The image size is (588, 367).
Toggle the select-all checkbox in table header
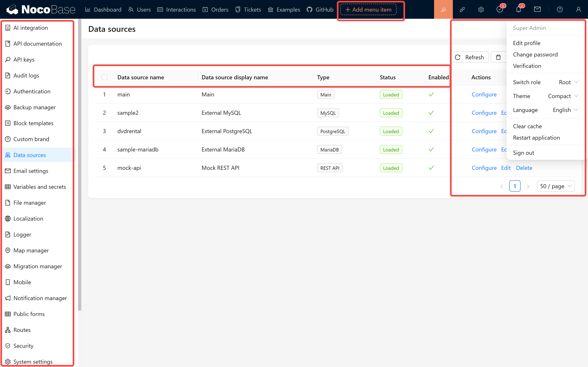pos(105,77)
